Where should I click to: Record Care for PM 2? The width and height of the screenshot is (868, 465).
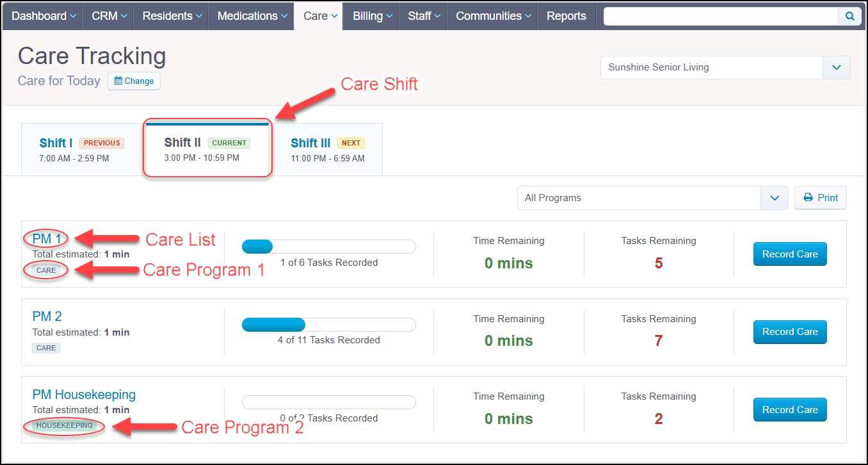[790, 332]
